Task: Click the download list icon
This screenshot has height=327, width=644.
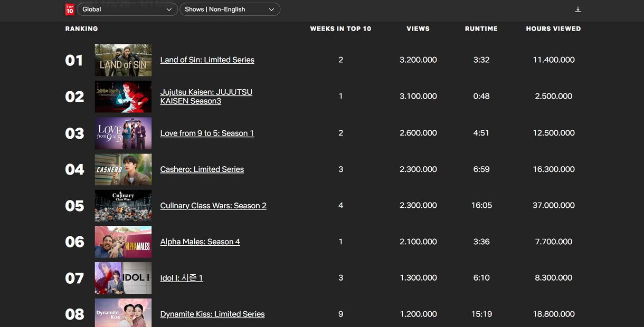Action: [578, 9]
